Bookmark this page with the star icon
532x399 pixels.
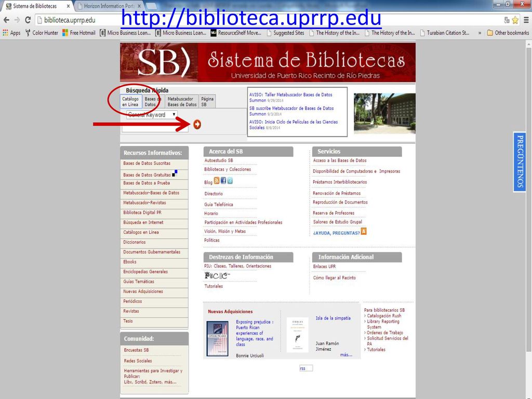pos(515,20)
